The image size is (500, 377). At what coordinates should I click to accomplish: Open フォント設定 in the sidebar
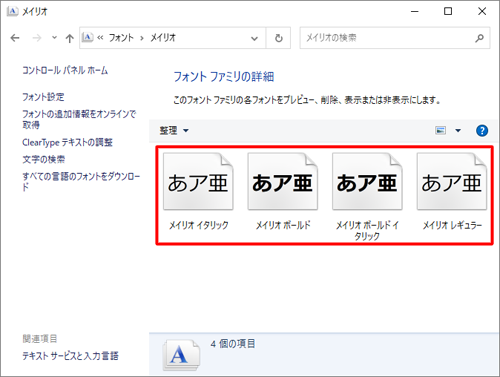tap(43, 97)
